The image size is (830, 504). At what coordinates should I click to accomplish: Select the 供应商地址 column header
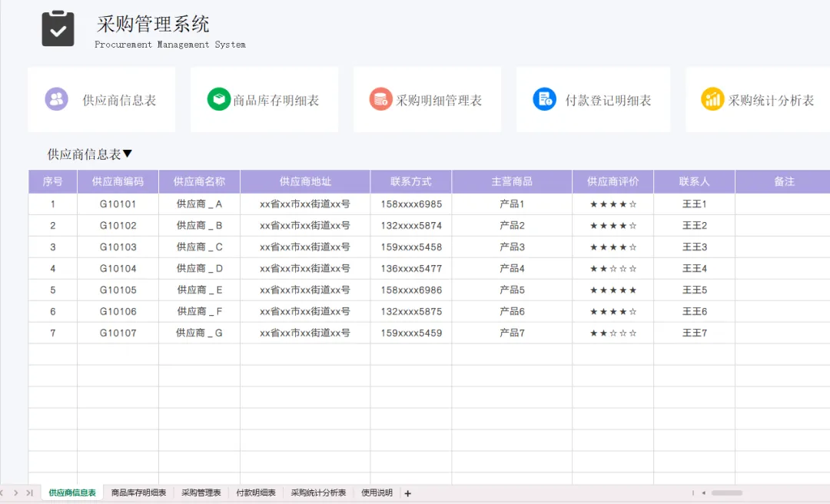coord(305,181)
